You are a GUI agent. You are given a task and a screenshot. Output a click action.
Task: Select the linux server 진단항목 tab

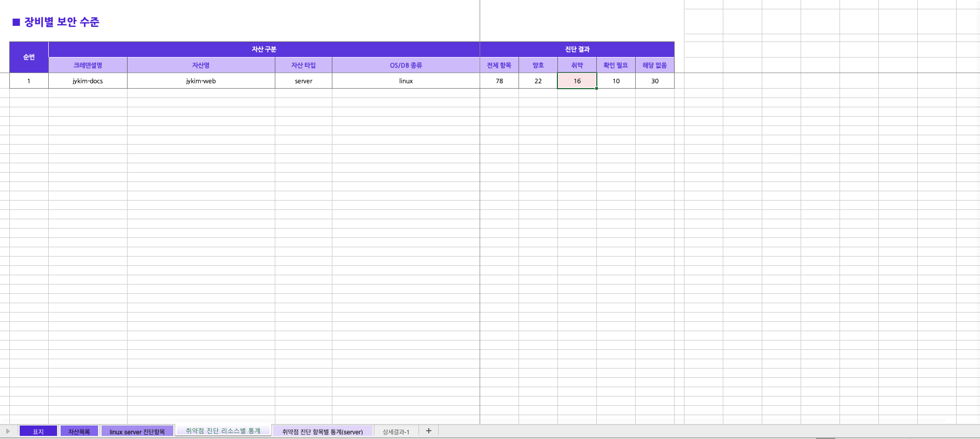[137, 431]
